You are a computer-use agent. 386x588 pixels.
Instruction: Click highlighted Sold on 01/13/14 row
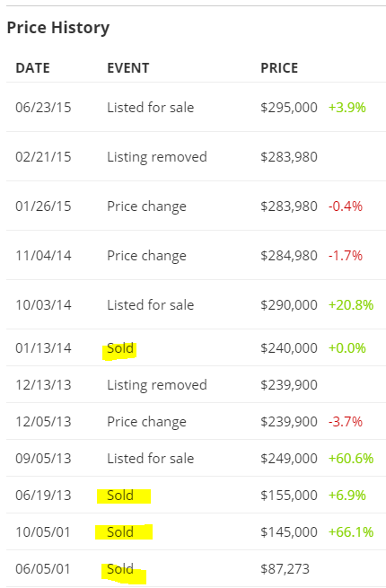point(120,348)
